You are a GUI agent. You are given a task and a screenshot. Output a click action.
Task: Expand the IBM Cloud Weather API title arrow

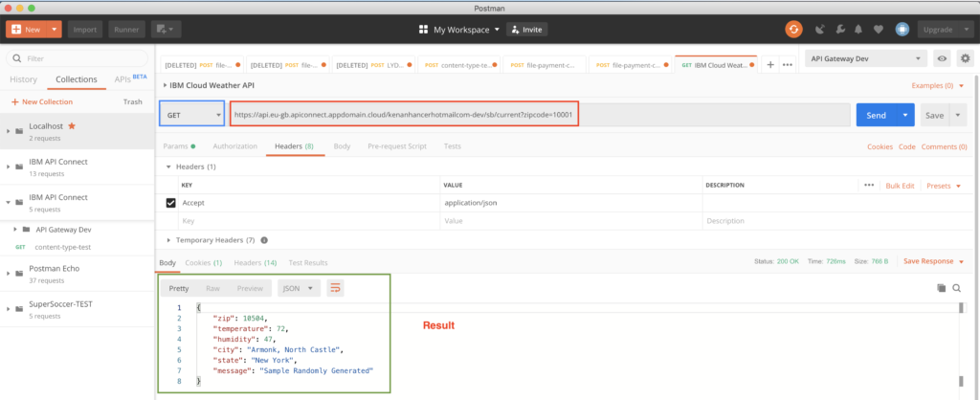165,85
